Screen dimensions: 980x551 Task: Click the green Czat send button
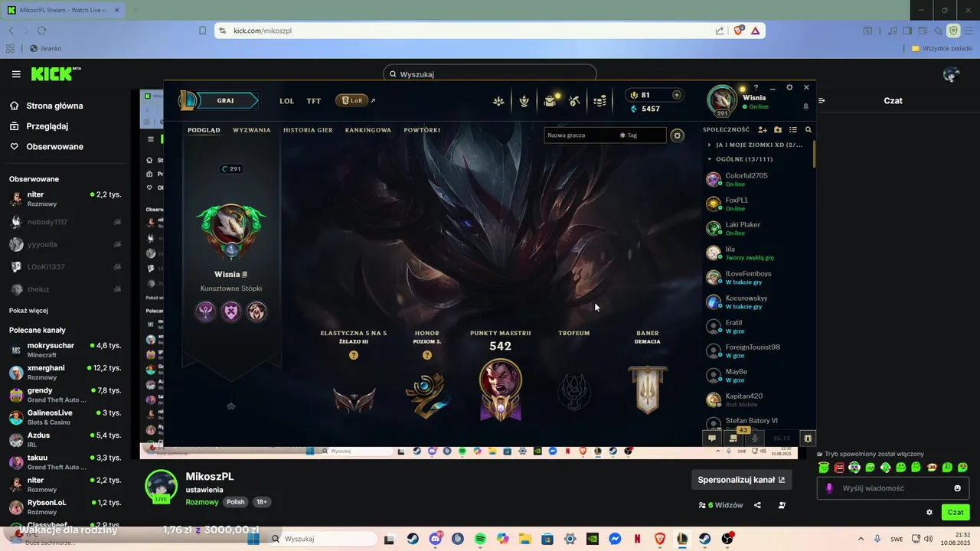point(955,513)
